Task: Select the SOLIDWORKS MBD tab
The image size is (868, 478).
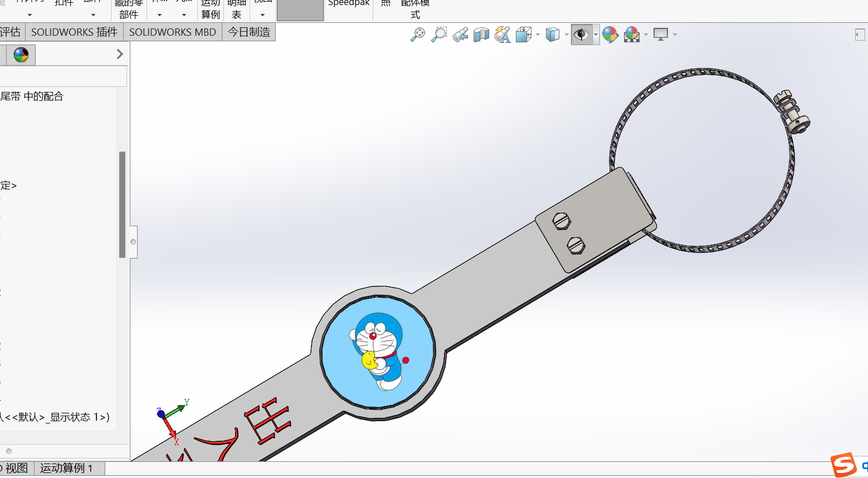Action: [x=173, y=32]
